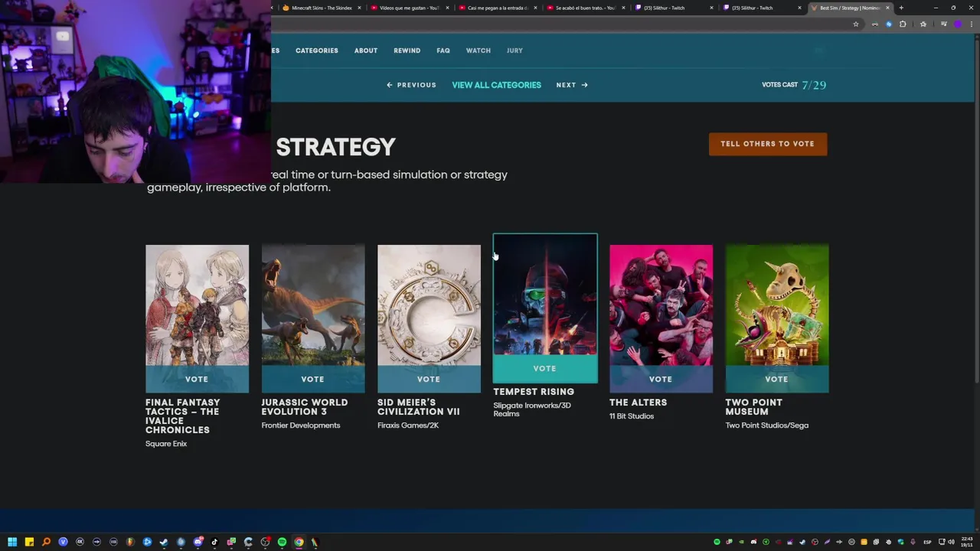This screenshot has height=551, width=980.
Task: Switch to the Minecraft Skins tab
Action: click(x=320, y=8)
